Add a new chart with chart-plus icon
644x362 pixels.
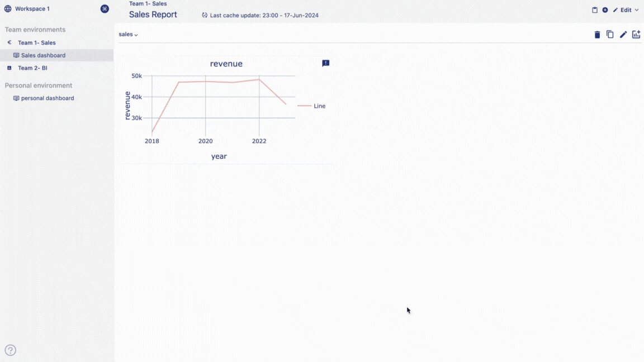click(636, 35)
